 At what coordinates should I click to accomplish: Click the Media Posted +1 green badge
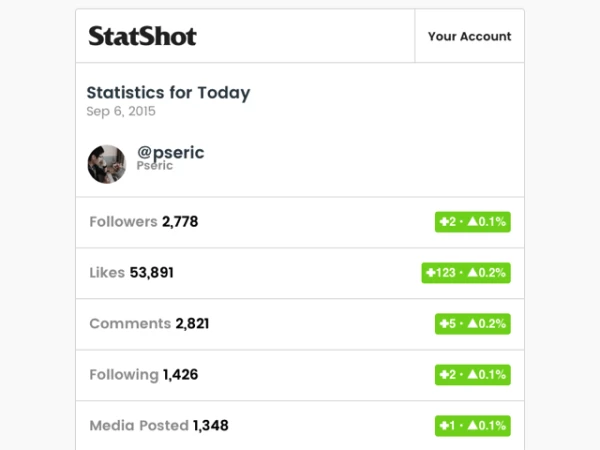473,426
